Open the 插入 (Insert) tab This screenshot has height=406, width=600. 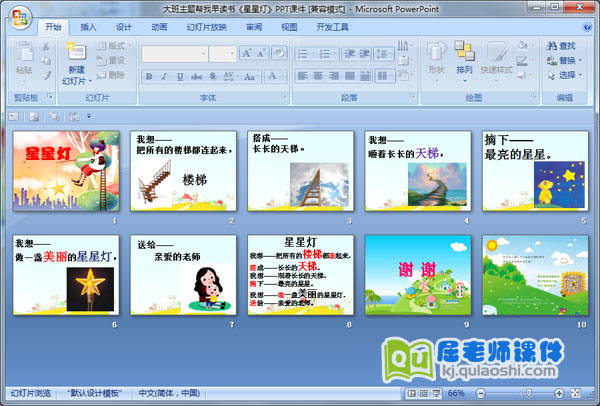pyautogui.click(x=88, y=27)
